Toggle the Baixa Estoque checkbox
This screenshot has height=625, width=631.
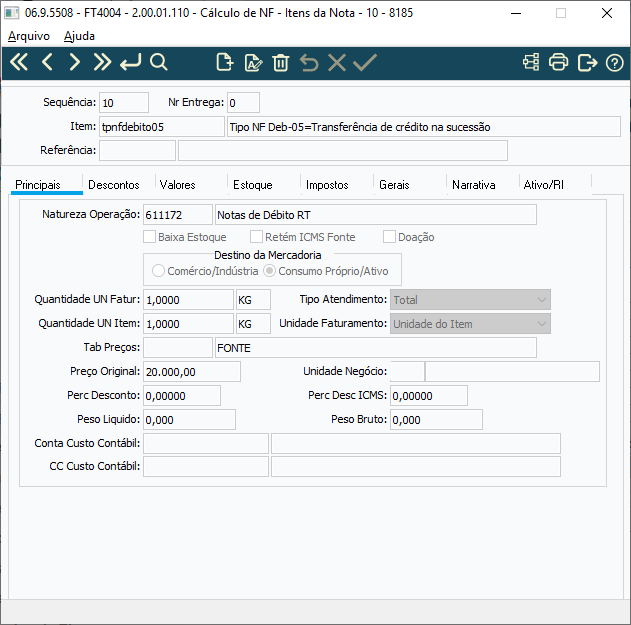pos(149,237)
